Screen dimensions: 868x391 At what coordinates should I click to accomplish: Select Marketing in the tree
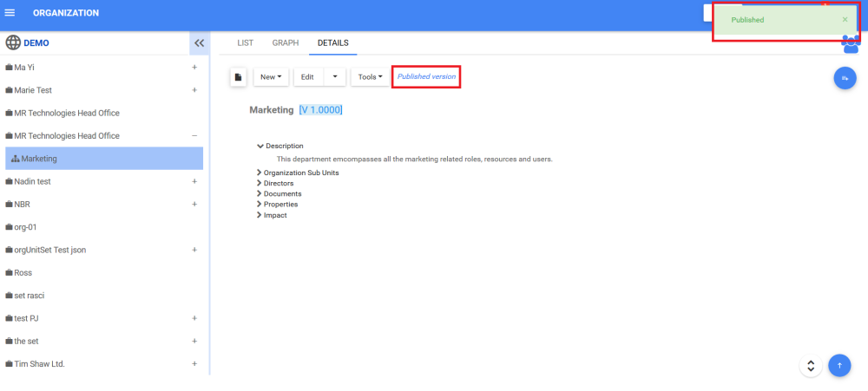104,159
